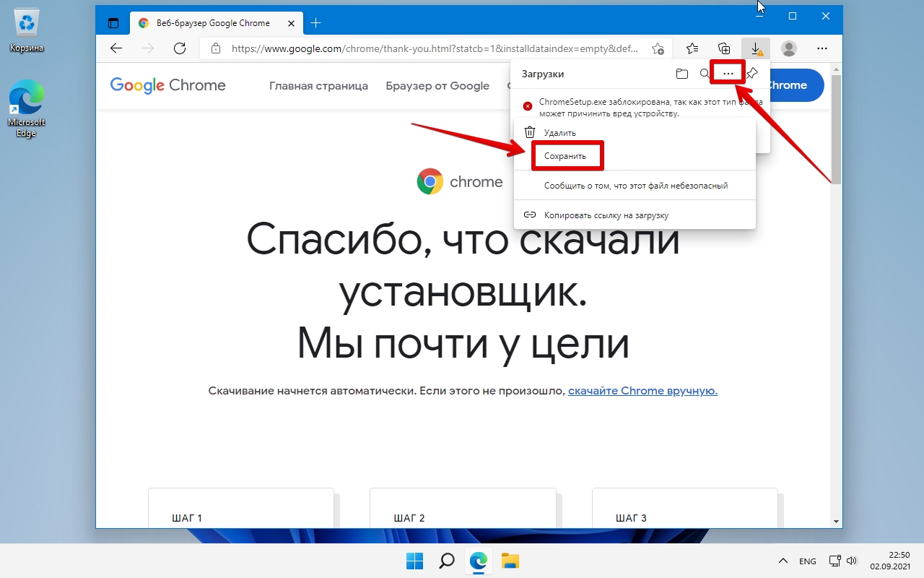Open network and volume quick settings
This screenshot has width=924, height=578.
842,561
